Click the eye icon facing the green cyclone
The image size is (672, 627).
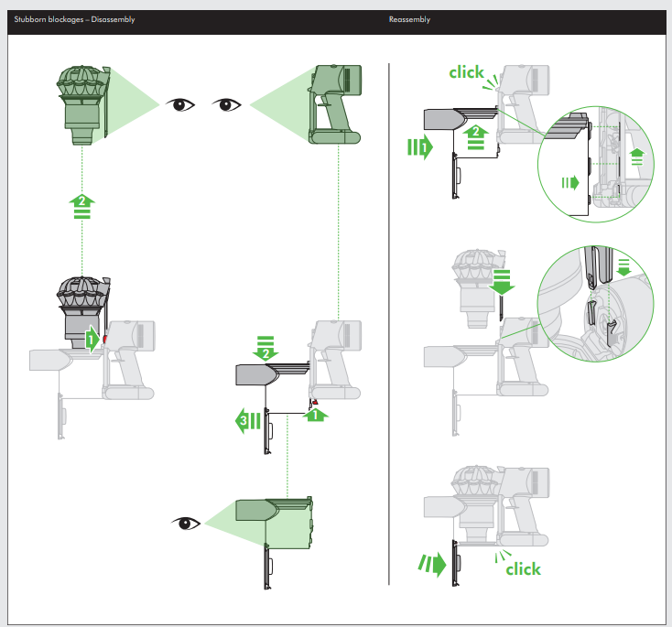pos(180,104)
